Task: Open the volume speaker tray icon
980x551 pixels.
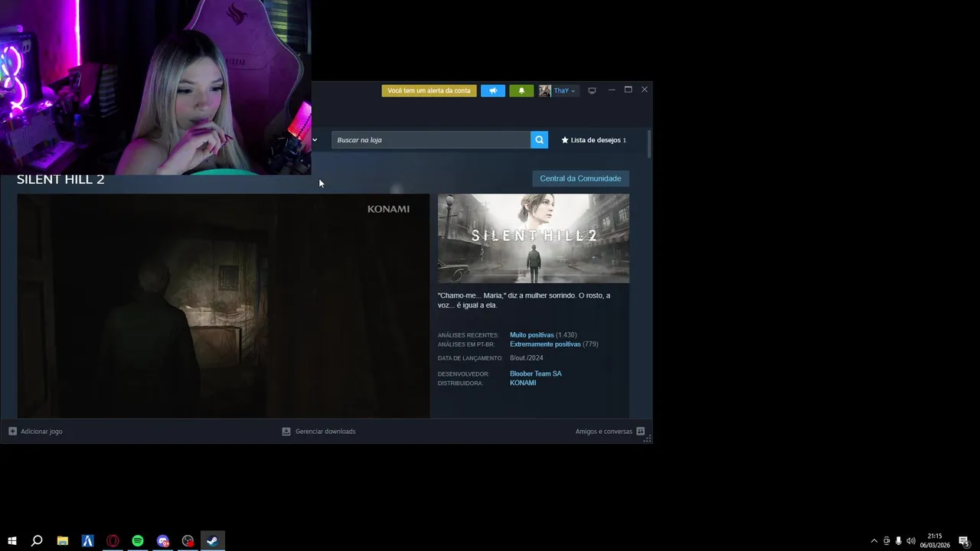Action: 910,541
